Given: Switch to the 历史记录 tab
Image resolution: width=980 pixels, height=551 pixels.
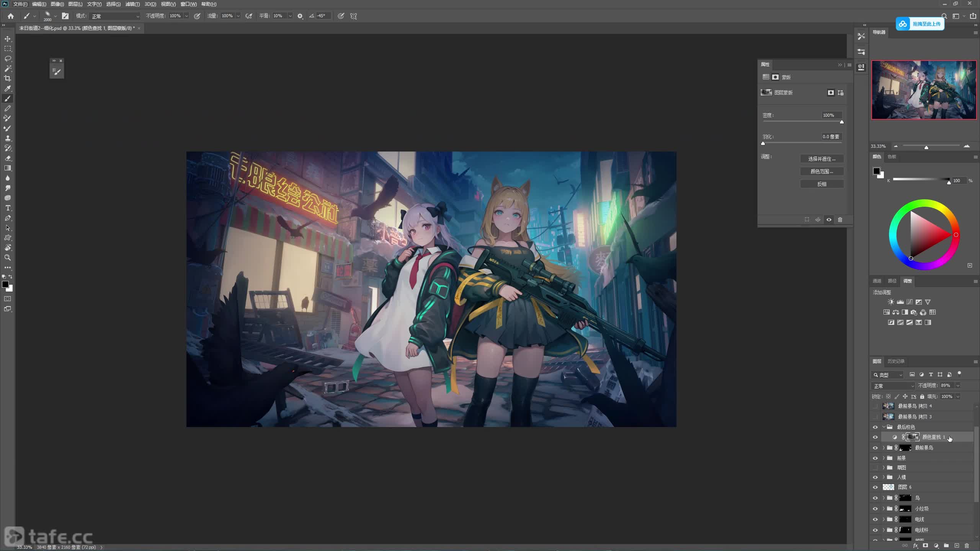Looking at the screenshot, I should pyautogui.click(x=896, y=361).
